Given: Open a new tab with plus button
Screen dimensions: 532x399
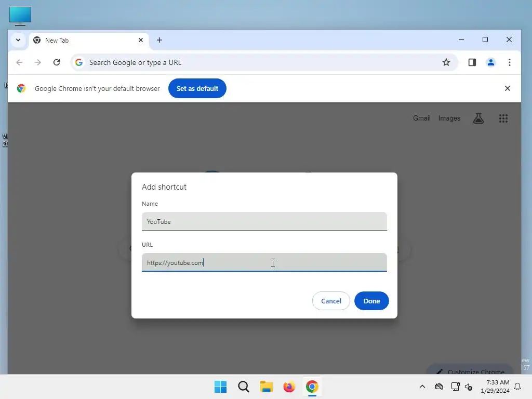Looking at the screenshot, I should (159, 40).
